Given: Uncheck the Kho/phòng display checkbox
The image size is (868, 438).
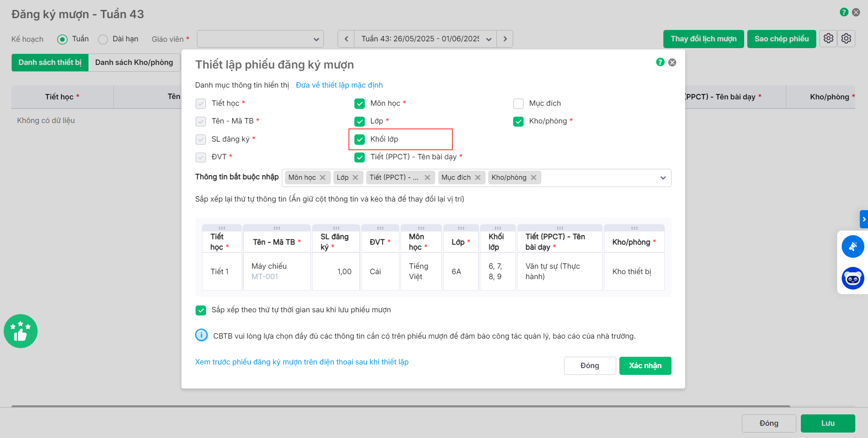Looking at the screenshot, I should click(519, 122).
